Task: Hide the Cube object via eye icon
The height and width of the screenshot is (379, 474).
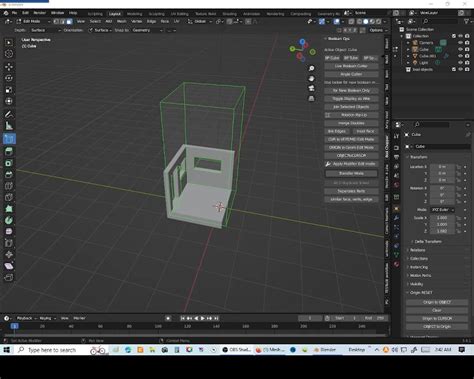Action: click(x=460, y=49)
